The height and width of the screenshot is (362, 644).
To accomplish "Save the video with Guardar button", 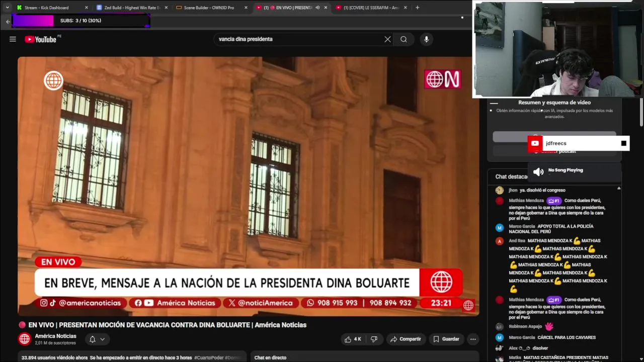I will [x=446, y=339].
